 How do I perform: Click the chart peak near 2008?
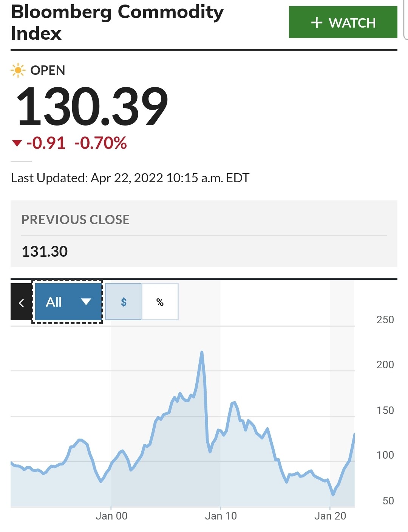pyautogui.click(x=202, y=352)
